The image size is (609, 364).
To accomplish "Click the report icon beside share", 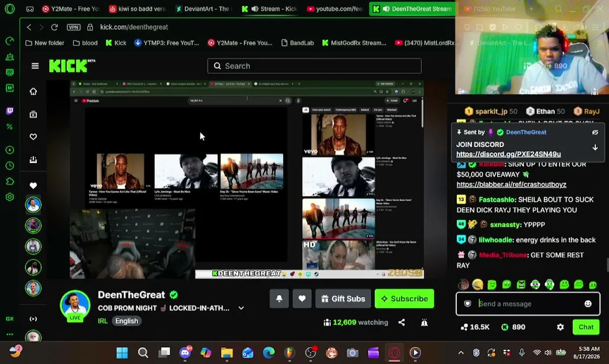I will [x=424, y=323].
